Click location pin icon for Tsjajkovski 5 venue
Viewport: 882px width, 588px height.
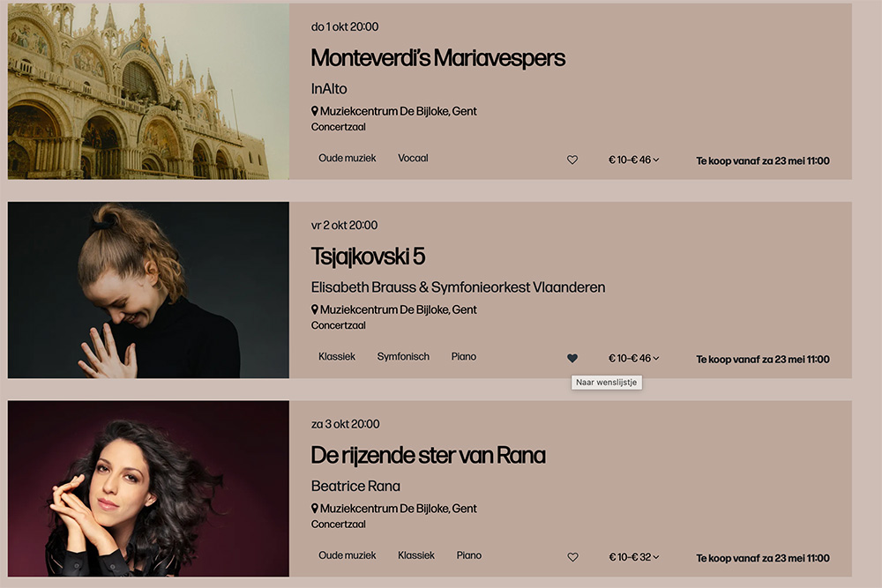click(x=315, y=309)
